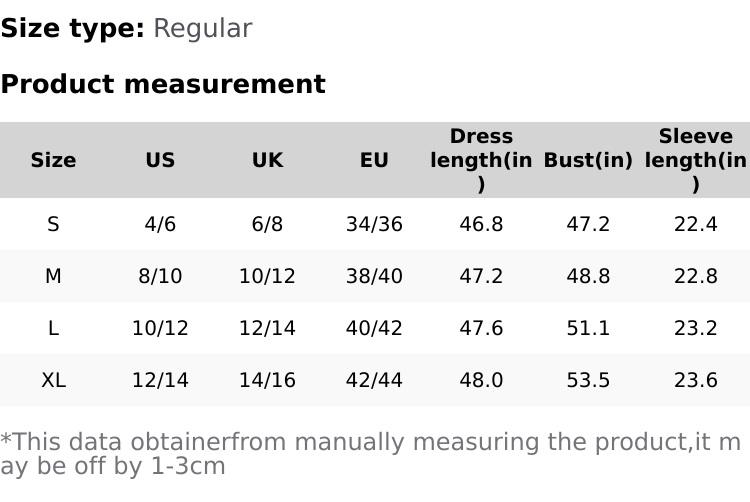Click the Product measurement heading
This screenshot has width=750, height=502.
click(163, 84)
